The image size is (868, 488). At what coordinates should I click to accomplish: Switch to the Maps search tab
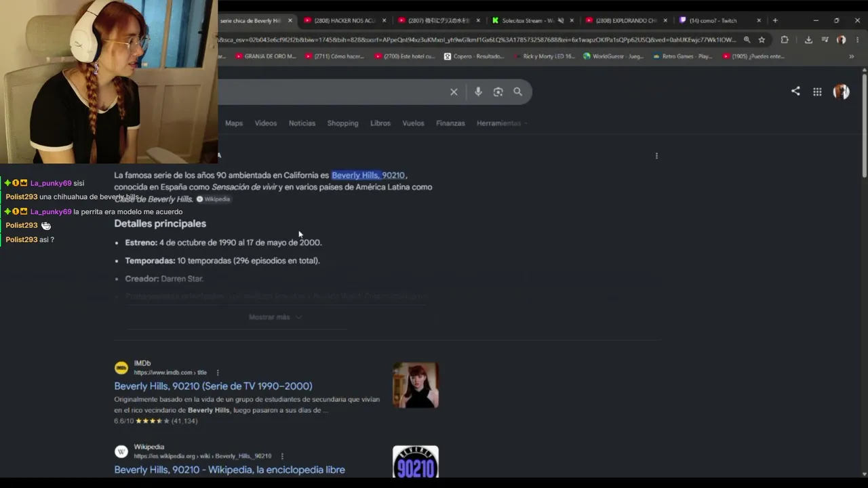pyautogui.click(x=234, y=123)
